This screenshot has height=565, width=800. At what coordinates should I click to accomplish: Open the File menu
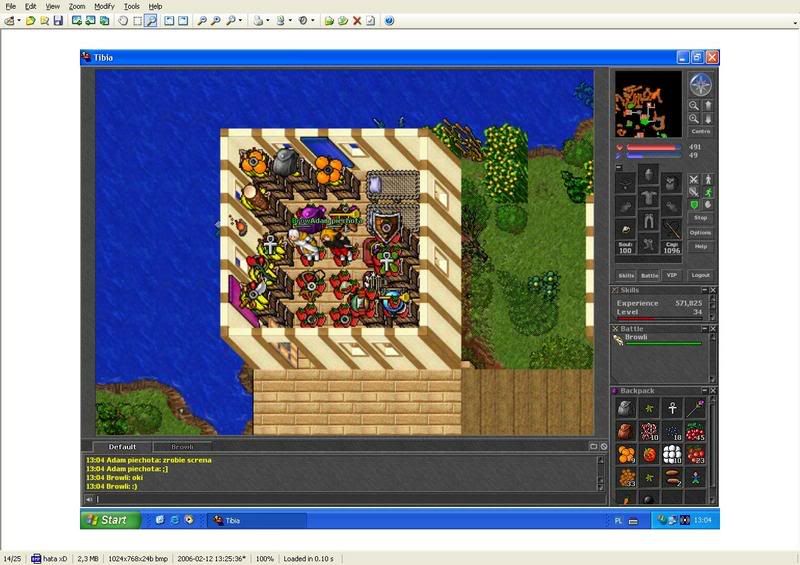[11, 7]
